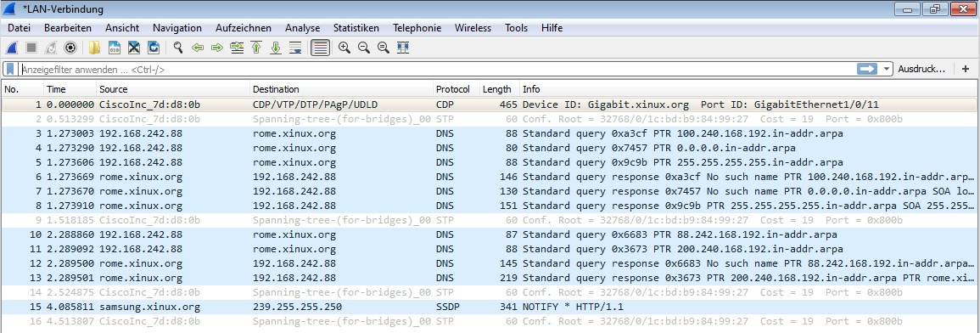Open the Bearbeiten menu
The image size is (980, 333).
pyautogui.click(x=68, y=28)
